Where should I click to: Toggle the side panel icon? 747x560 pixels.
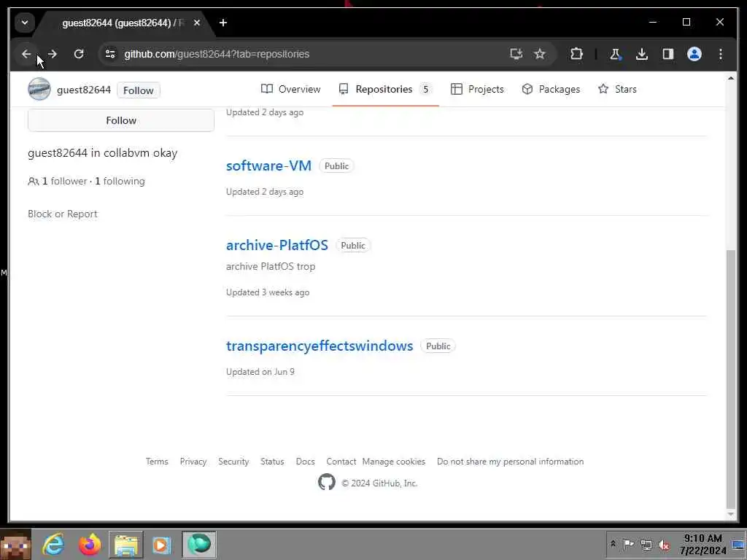pyautogui.click(x=668, y=54)
